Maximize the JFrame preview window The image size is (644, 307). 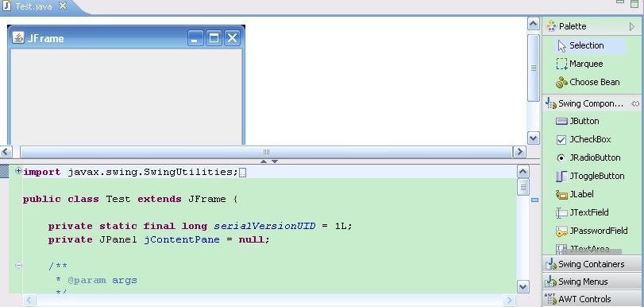(x=214, y=38)
